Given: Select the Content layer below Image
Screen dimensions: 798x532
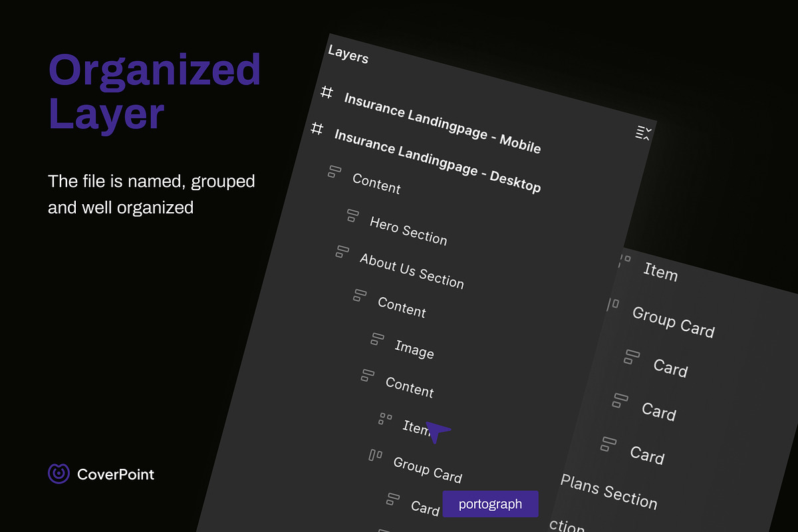Looking at the screenshot, I should [410, 388].
